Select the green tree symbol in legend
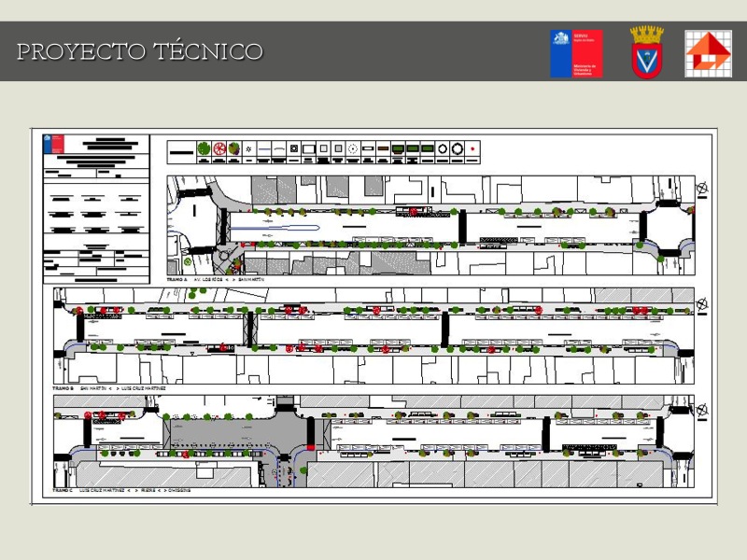The image size is (747, 560). pos(204,148)
